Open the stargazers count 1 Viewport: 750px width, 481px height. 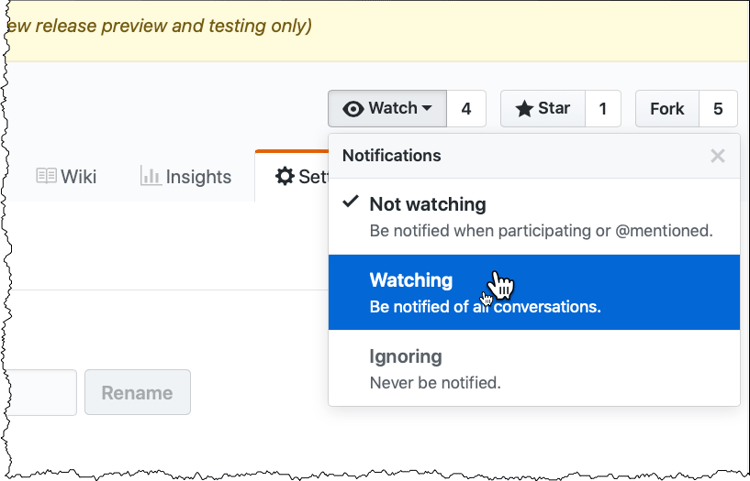[x=603, y=109]
